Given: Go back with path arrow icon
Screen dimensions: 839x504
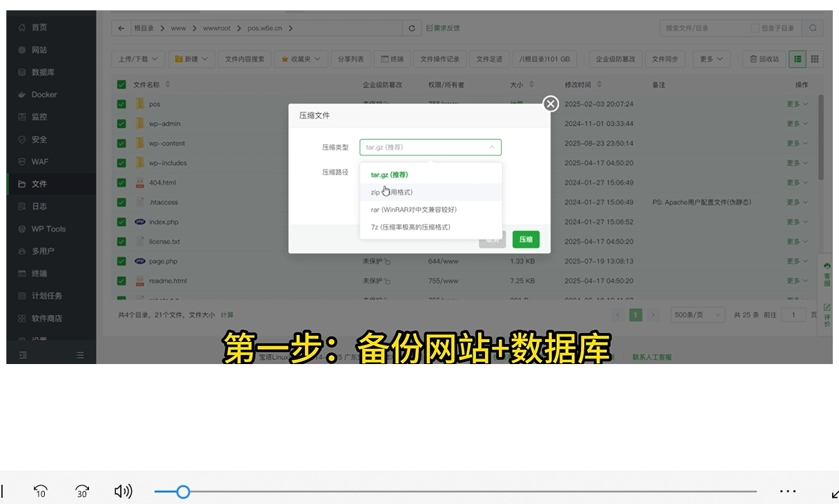Looking at the screenshot, I should [x=121, y=28].
